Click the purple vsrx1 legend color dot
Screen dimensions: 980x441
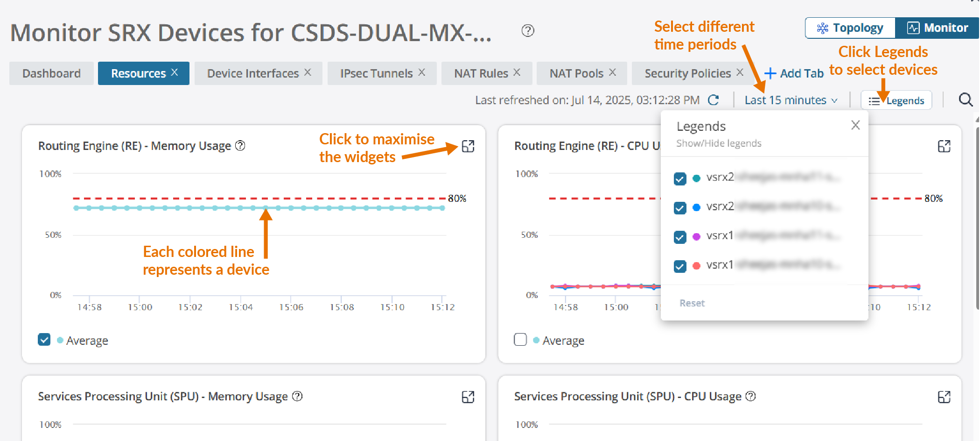[696, 237]
